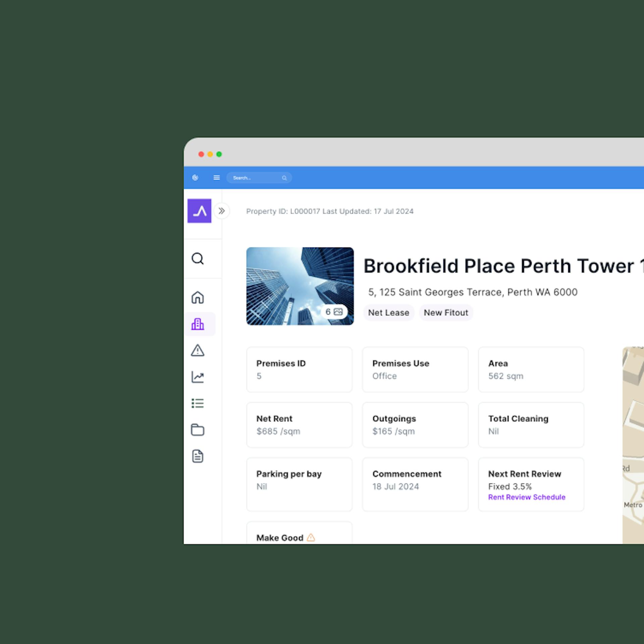Open the folder icon in sidebar

tap(198, 430)
